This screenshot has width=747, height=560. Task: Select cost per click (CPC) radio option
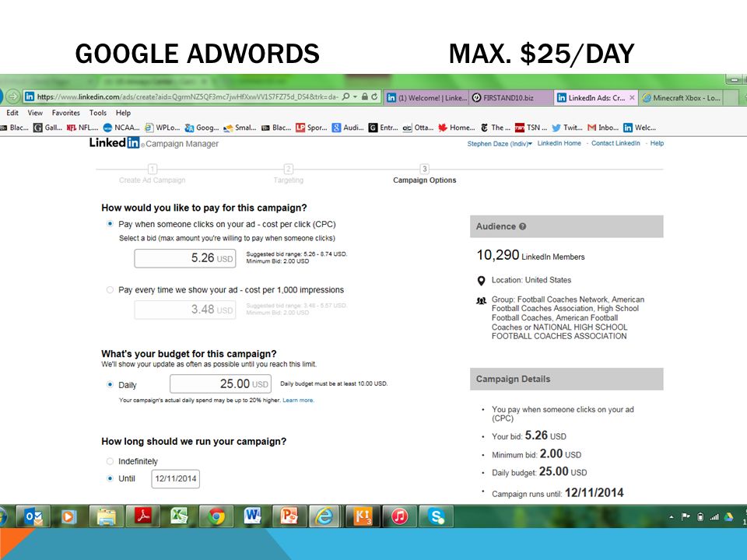click(110, 224)
